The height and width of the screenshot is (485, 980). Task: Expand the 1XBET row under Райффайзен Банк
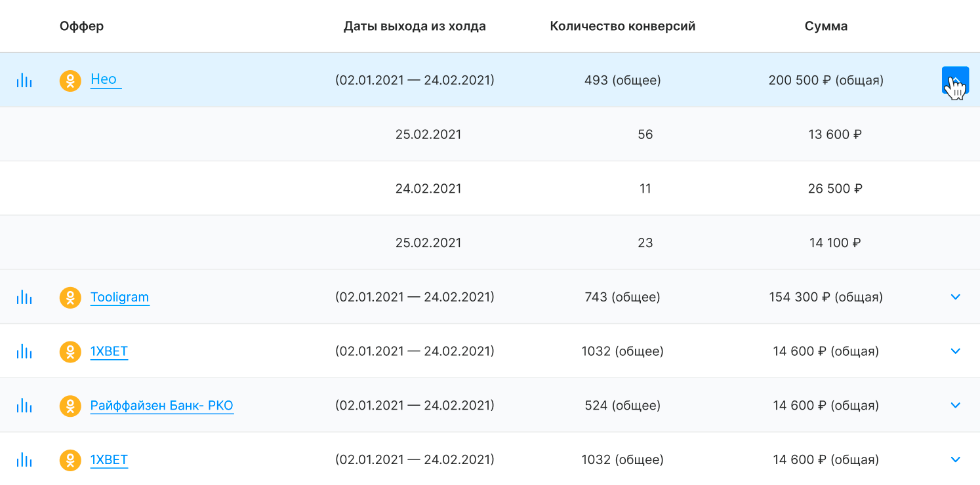pos(955,459)
